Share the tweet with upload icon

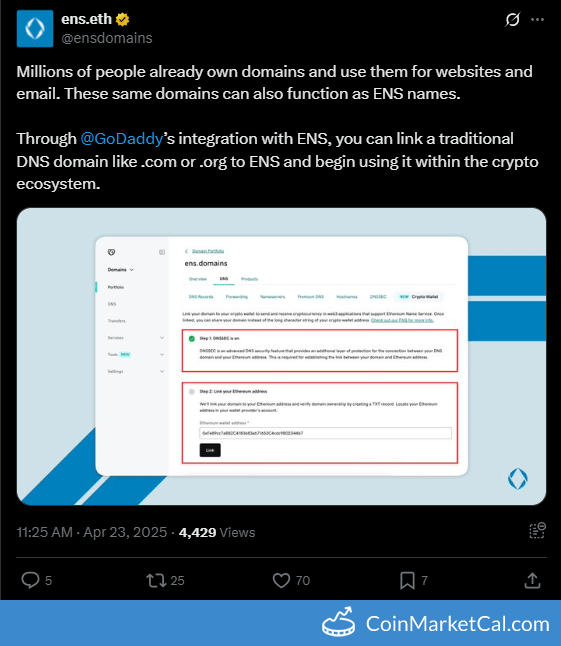click(532, 580)
